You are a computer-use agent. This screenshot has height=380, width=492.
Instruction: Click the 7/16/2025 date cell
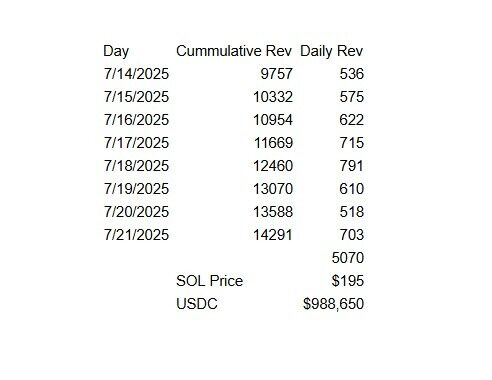point(136,120)
